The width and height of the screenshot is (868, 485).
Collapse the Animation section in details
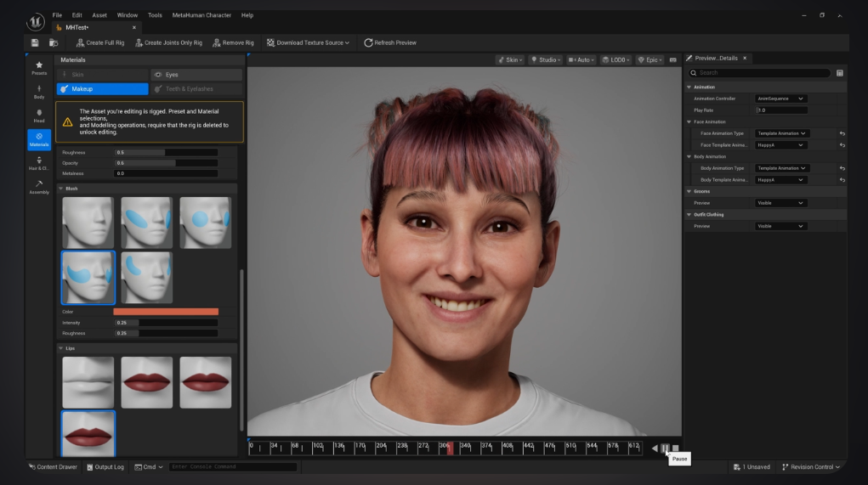point(689,87)
